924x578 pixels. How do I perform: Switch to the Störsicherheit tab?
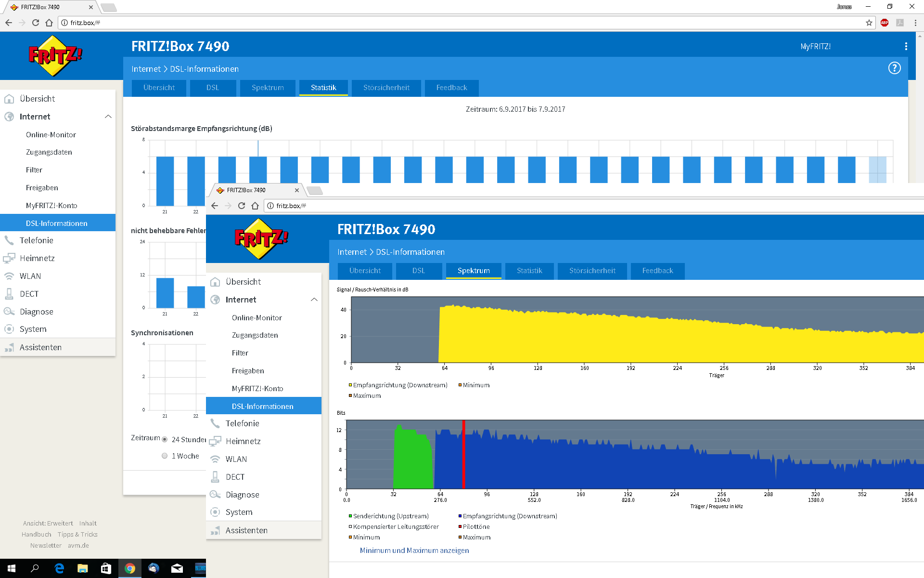(386, 88)
